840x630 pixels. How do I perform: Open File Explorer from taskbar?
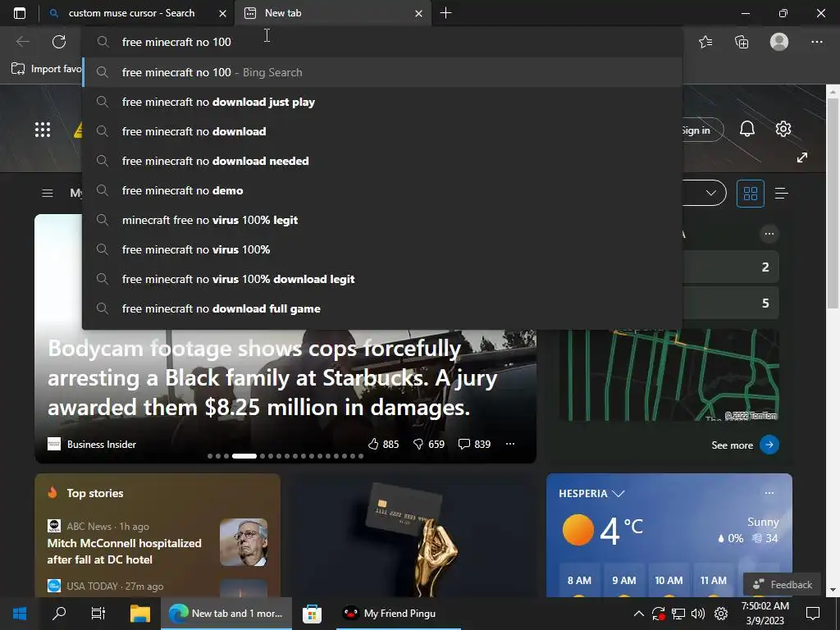(x=139, y=614)
